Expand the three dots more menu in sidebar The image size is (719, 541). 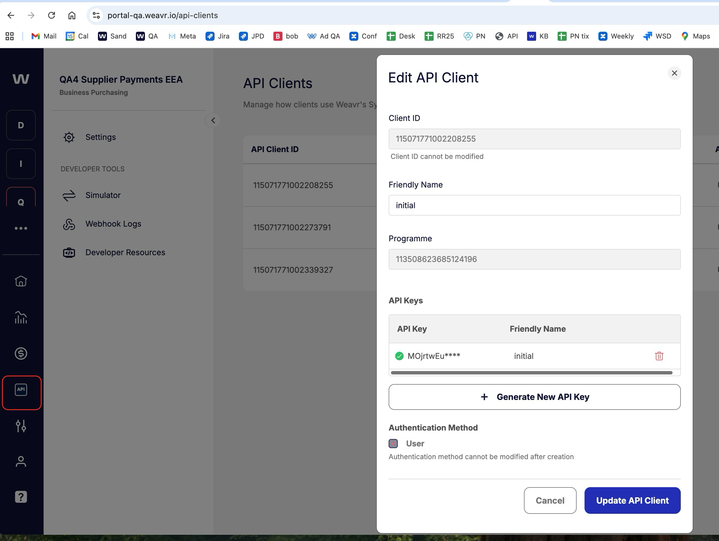point(21,229)
